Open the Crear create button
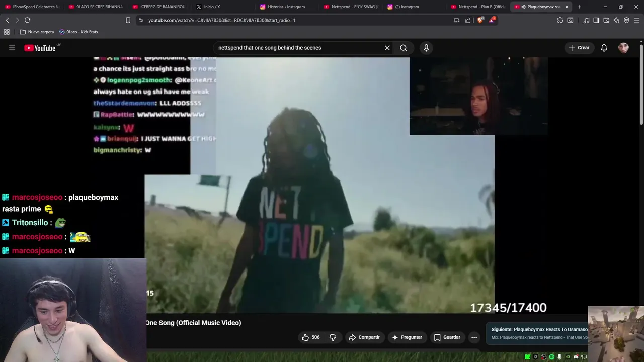Screen dimensions: 644x362 [579, 48]
